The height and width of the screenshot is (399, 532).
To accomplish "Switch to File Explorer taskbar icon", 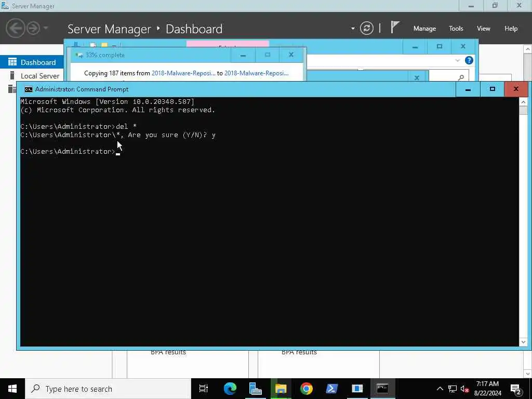I will point(281,389).
